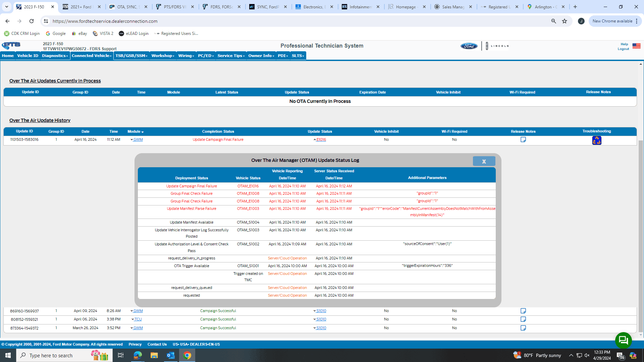Image resolution: width=644 pixels, height=362 pixels.
Task: Click the US flag language icon
Action: coord(636,46)
